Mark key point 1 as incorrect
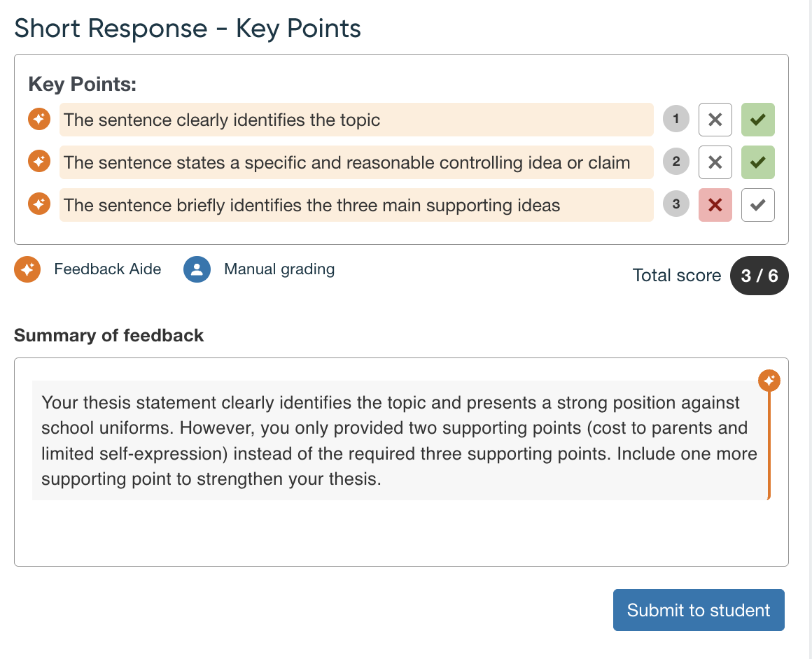812x659 pixels. [715, 120]
